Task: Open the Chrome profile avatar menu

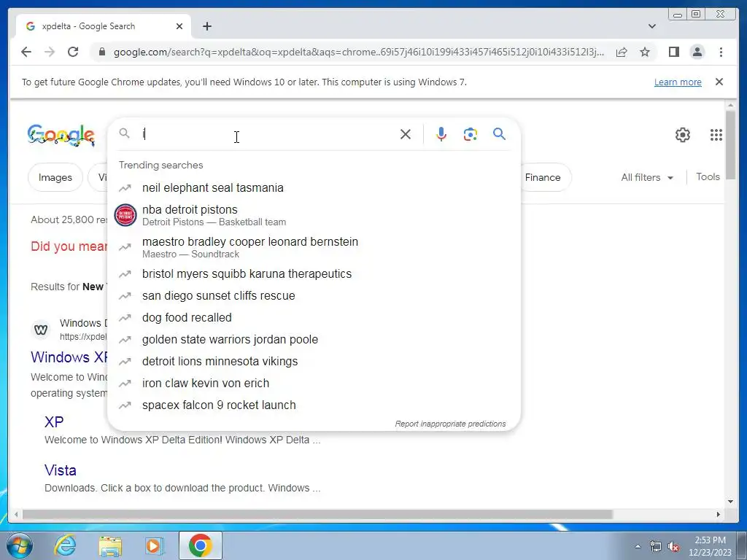Action: pos(697,52)
